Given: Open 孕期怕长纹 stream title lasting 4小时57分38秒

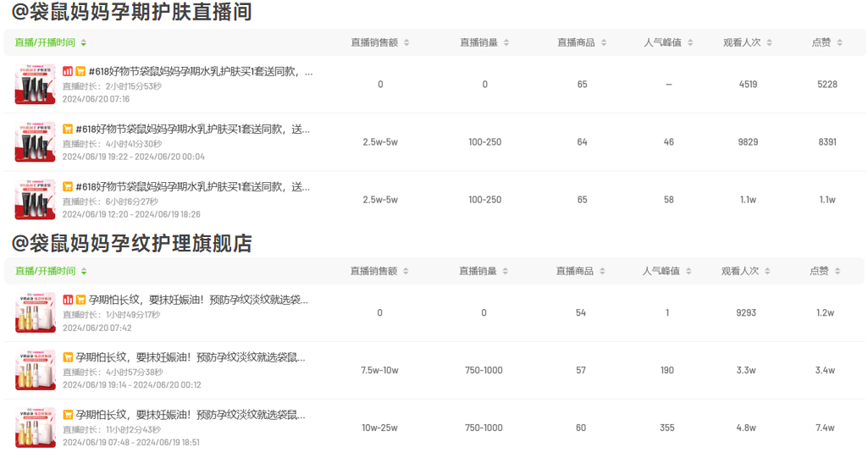Looking at the screenshot, I should click(x=191, y=357).
